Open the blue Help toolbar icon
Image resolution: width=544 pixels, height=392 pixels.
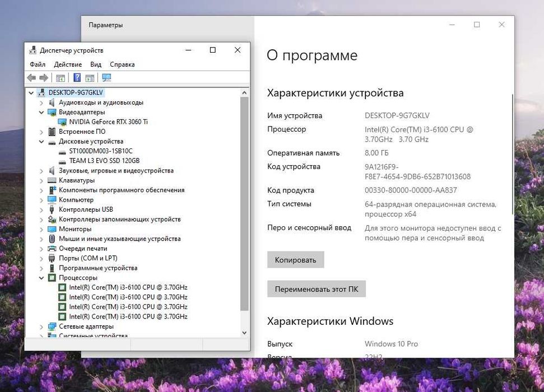coord(77,78)
